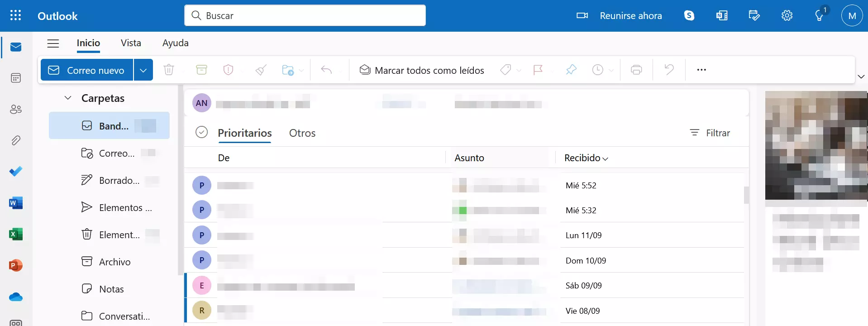Print using the printer icon

click(x=636, y=70)
